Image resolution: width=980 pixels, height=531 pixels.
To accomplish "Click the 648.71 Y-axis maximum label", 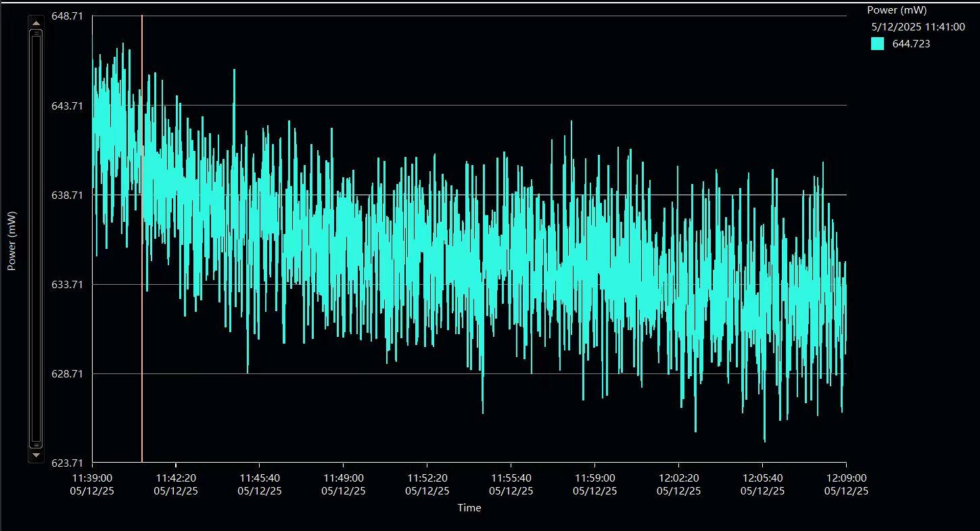I will pyautogui.click(x=68, y=16).
